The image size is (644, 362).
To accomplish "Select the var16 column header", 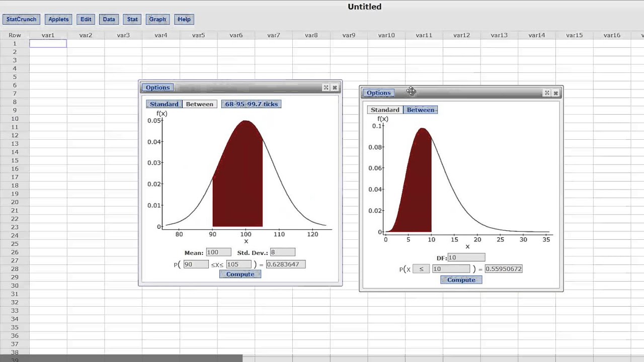I will [612, 35].
